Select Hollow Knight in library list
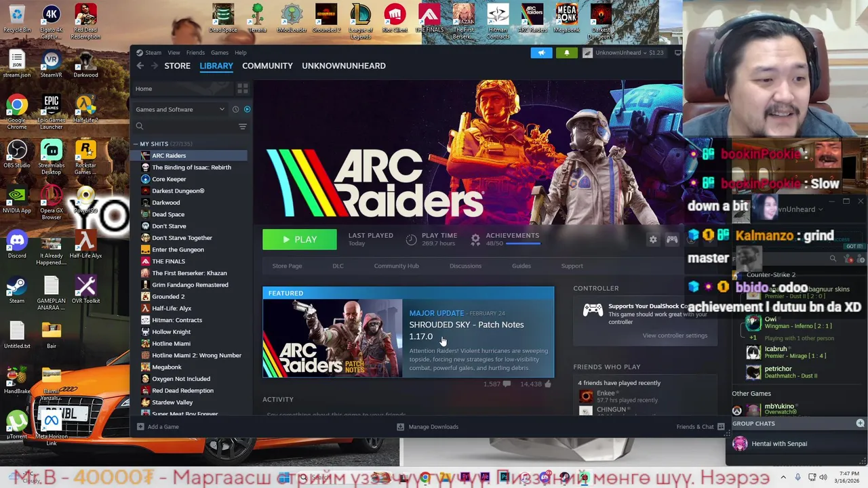 [172, 331]
